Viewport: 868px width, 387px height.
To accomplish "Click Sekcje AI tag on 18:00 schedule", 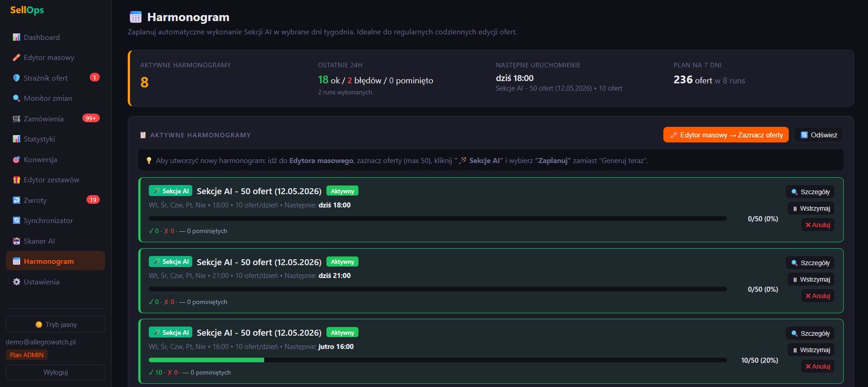I will (x=170, y=191).
